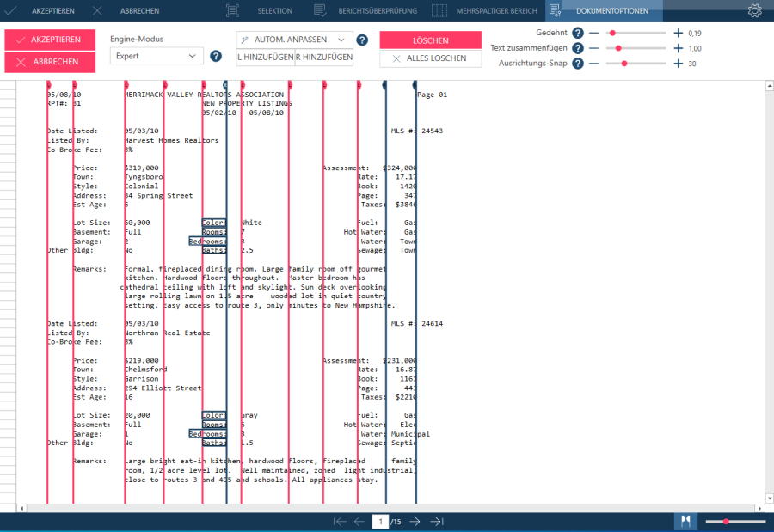Image resolution: width=774 pixels, height=532 pixels.
Task: Click MLS number 24543
Action: point(432,131)
